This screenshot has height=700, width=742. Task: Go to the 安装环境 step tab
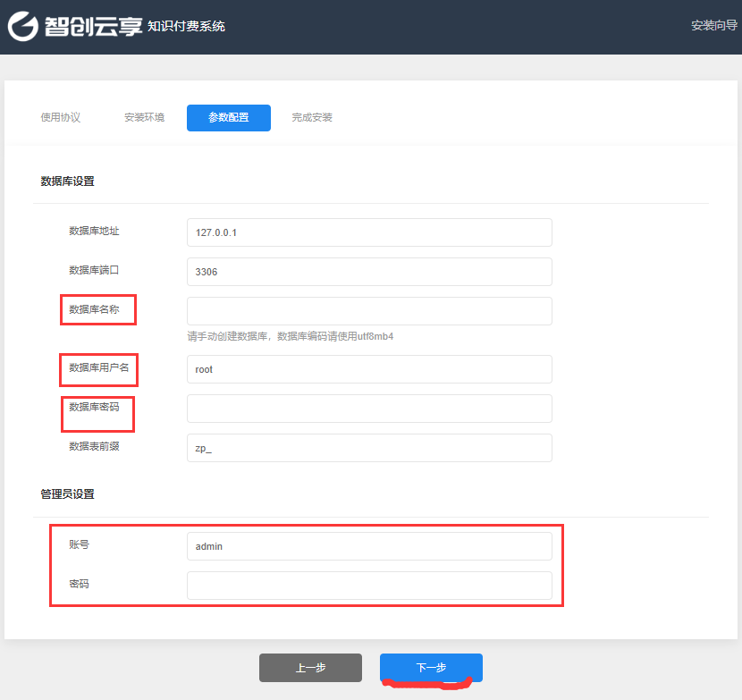click(144, 117)
